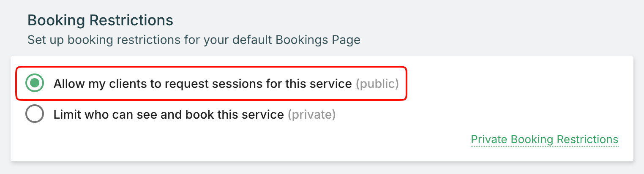The image size is (644, 174).
Task: Click the empty gray radio circle
Action: [35, 114]
